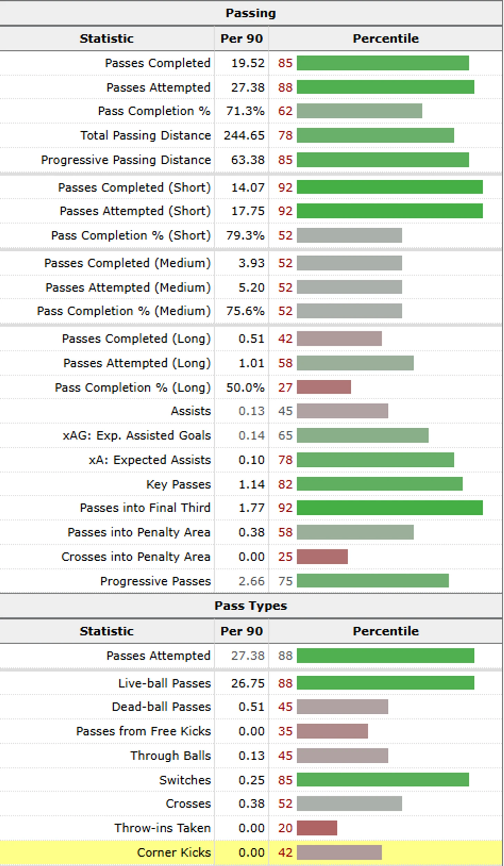Click the Progressive Passes percentile number 75
This screenshot has width=504, height=866.
tap(285, 581)
